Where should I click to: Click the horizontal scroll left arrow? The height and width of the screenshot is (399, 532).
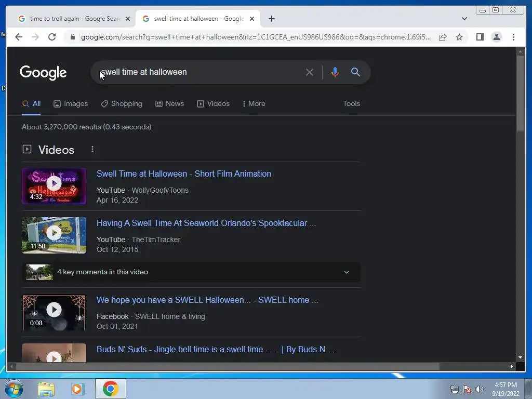[11, 366]
